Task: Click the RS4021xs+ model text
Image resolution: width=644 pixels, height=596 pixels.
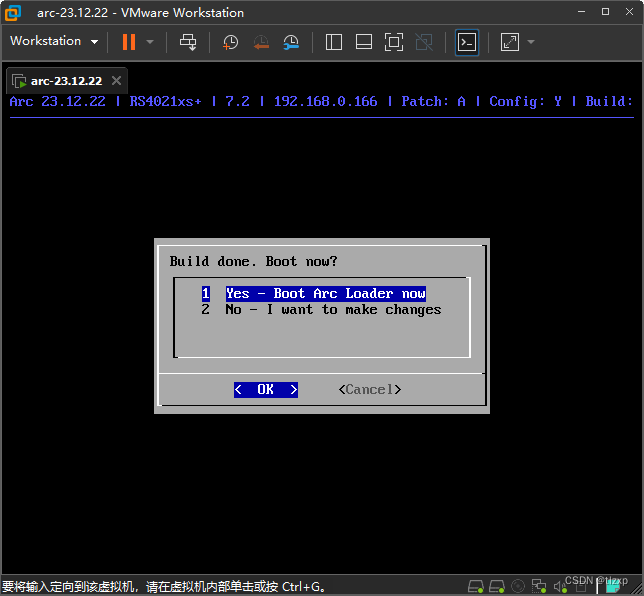Action: point(166,101)
